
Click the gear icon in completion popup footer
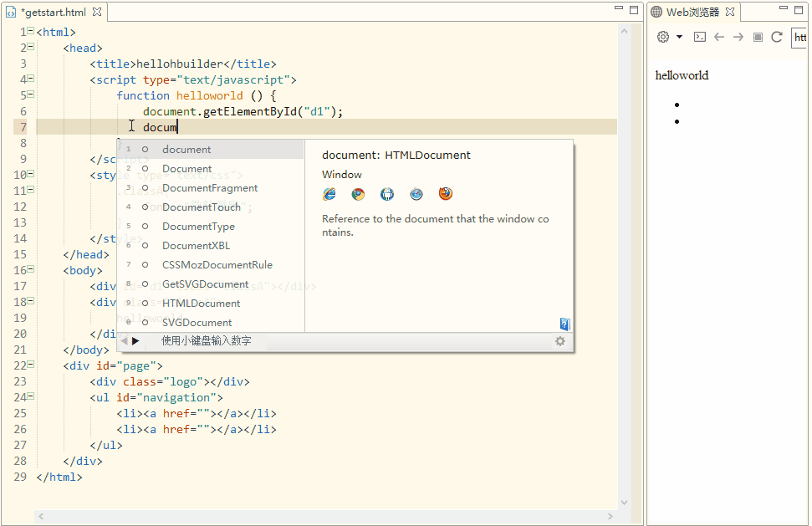(x=560, y=340)
